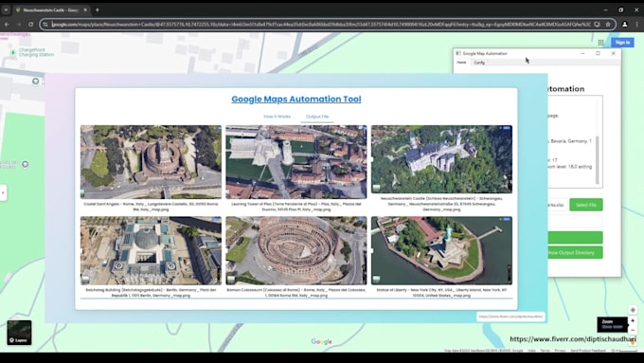
Task: Click the Roman Colosseum file name caption
Action: pyautogui.click(x=296, y=292)
